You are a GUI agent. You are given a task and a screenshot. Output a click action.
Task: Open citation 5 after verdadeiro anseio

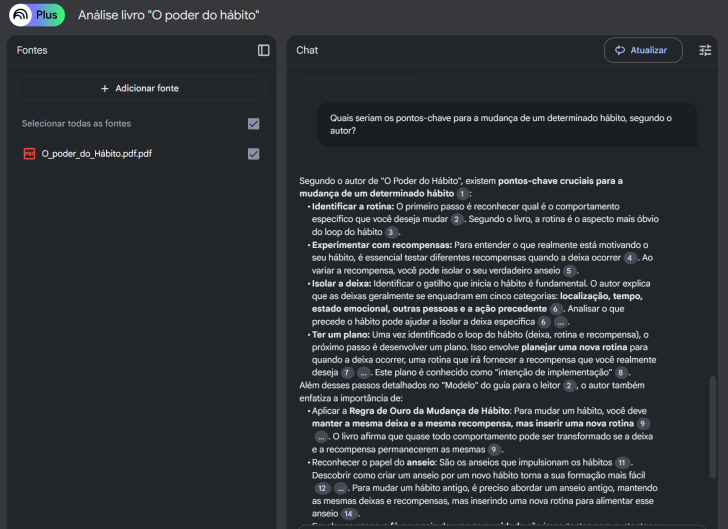[570, 271]
